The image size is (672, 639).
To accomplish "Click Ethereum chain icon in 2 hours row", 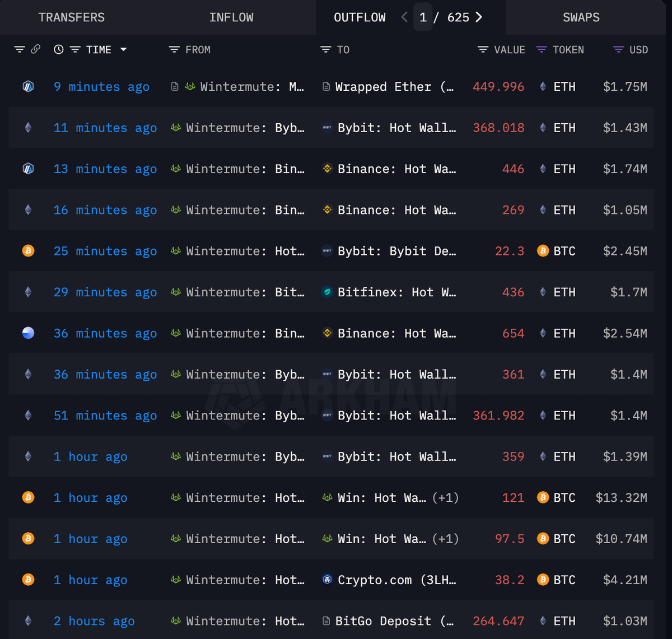I will pos(28,621).
